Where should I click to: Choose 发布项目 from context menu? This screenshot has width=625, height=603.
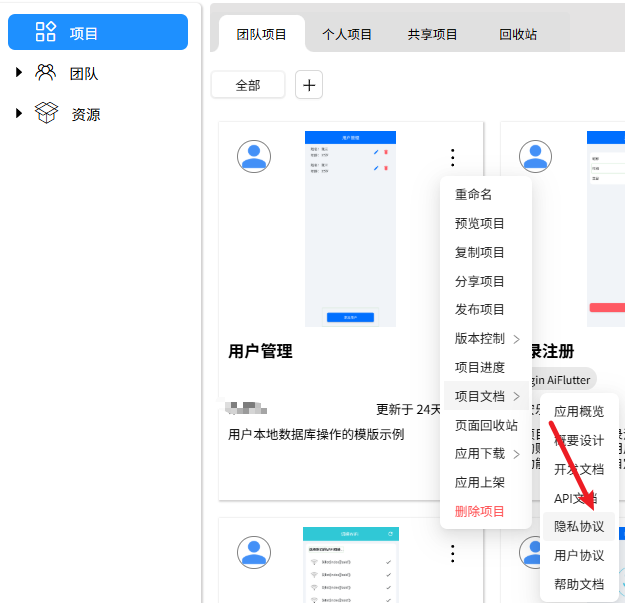tap(486, 309)
